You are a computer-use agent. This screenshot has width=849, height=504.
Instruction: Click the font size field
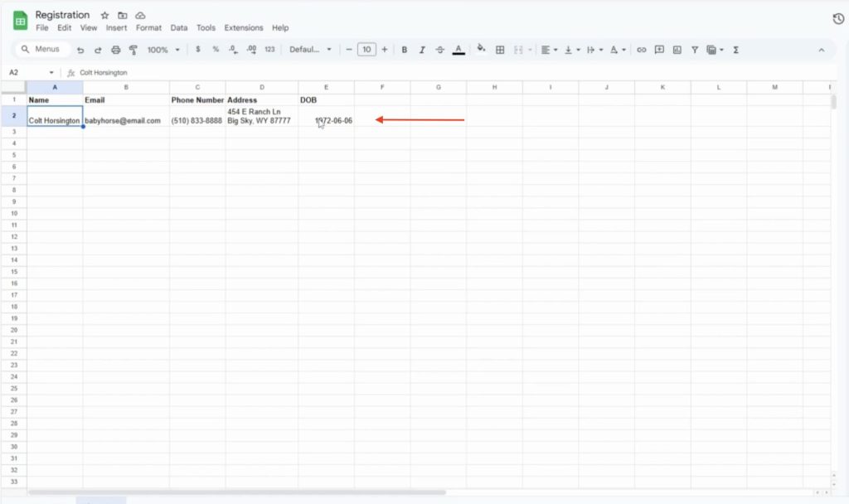pos(366,49)
